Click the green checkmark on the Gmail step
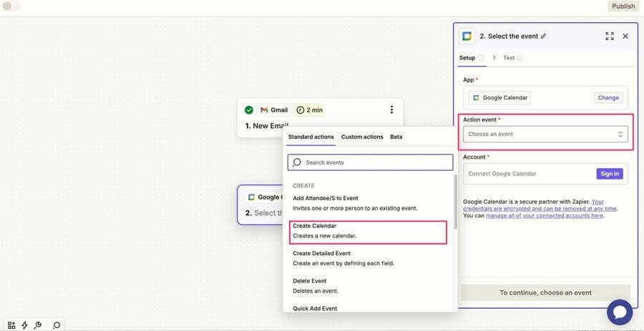This screenshot has height=331, width=644. click(249, 110)
